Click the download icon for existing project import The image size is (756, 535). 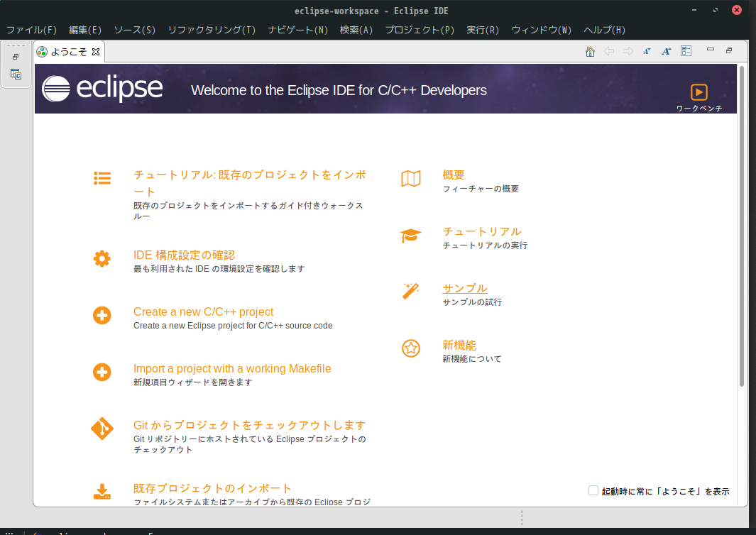pyautogui.click(x=102, y=492)
